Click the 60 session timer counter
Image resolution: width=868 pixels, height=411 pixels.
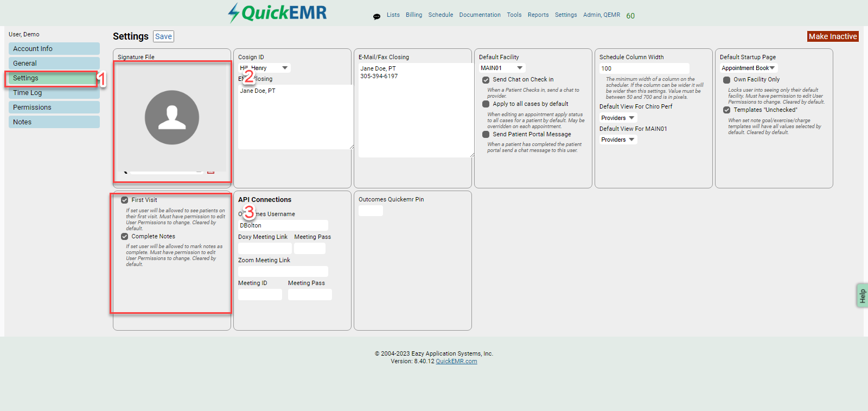click(630, 16)
